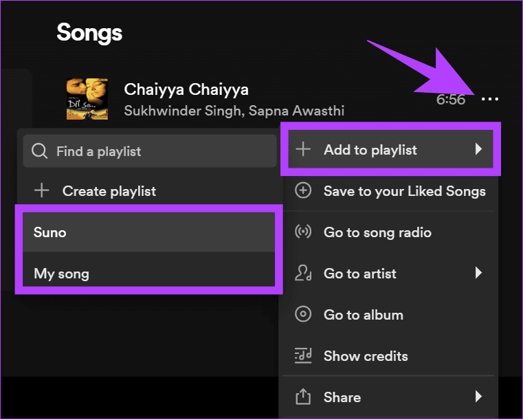Select Go to album menu entry
The height and width of the screenshot is (420, 523).
pos(390,315)
